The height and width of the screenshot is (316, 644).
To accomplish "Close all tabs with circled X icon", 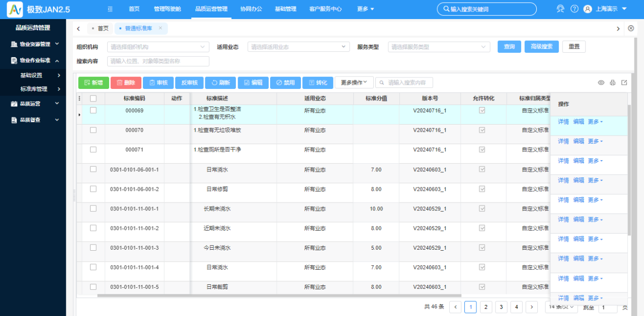I will [x=631, y=28].
